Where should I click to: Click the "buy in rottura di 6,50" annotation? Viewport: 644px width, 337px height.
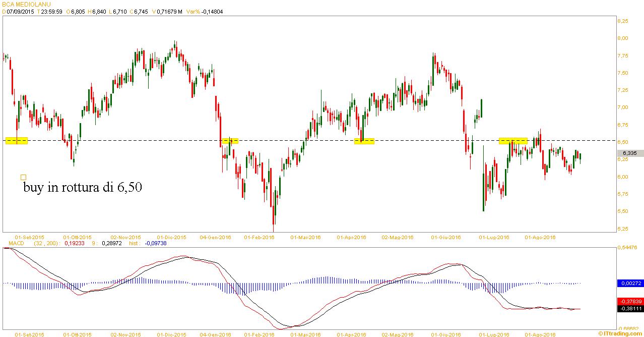[83, 188]
